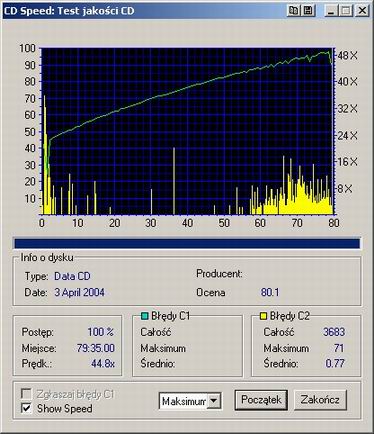Screen dimensions: 374x434
Task: Click the Zakończ button
Action: tap(320, 400)
